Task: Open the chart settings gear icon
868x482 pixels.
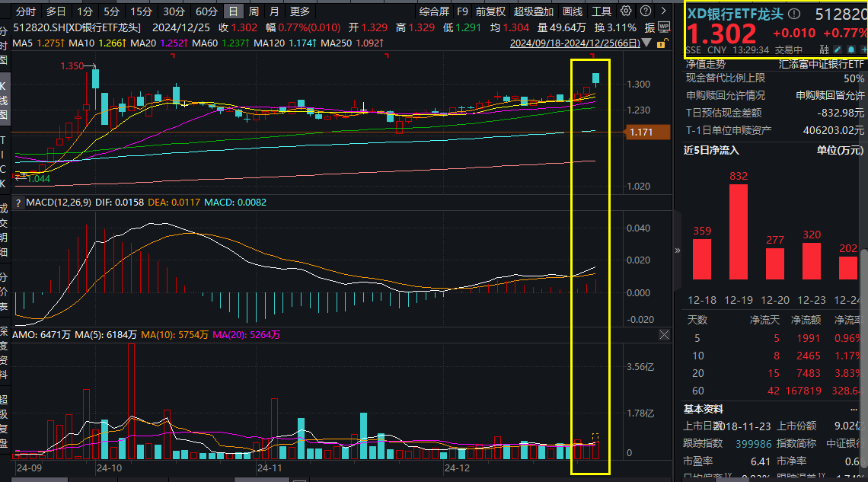Action: click(x=626, y=11)
